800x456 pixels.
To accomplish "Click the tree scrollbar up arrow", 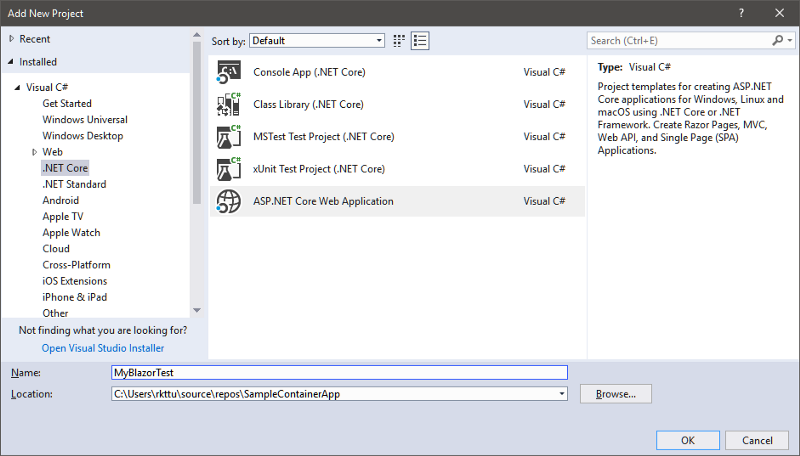I will [197, 35].
